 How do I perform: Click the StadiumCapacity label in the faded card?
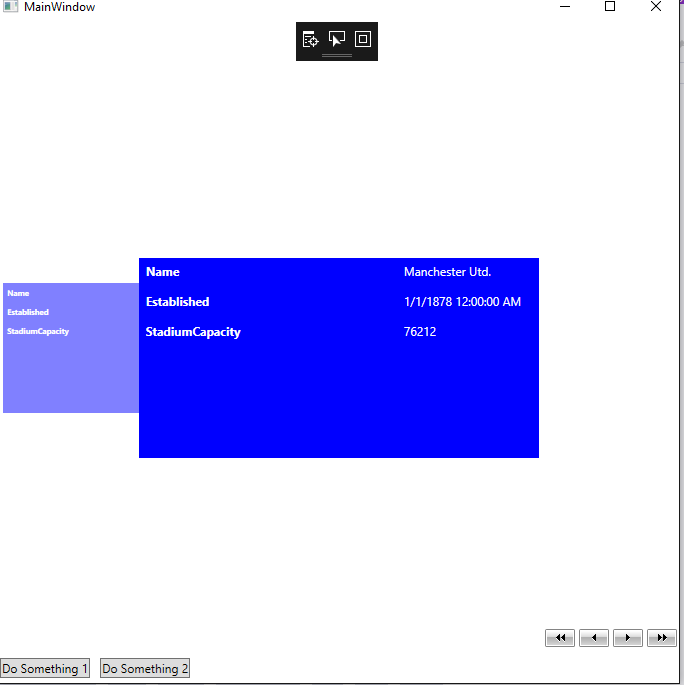coord(38,331)
